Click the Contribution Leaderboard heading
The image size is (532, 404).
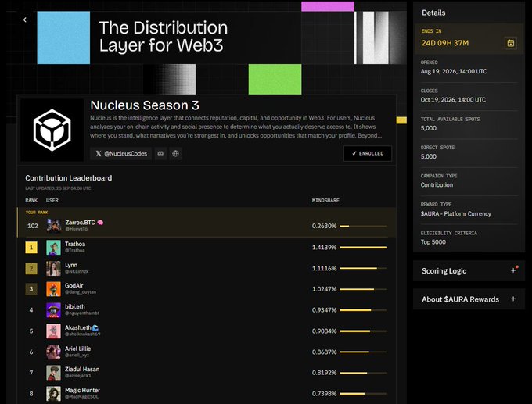tap(69, 178)
